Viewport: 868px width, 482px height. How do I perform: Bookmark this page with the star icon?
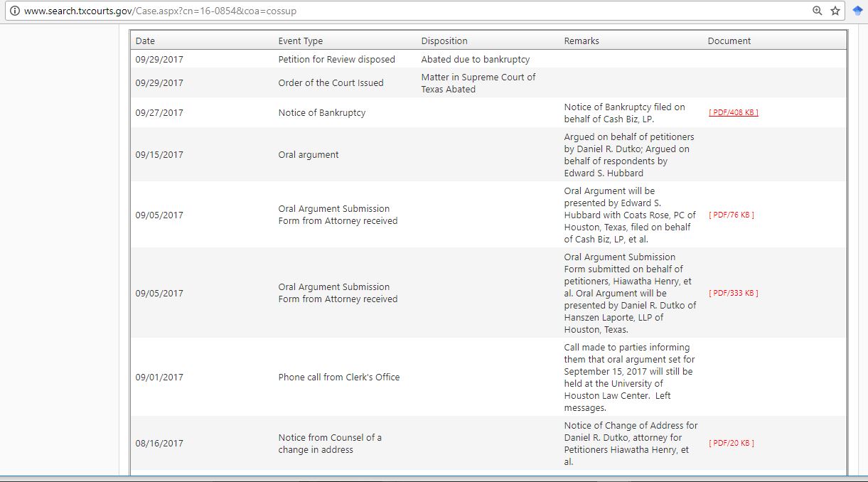(x=835, y=11)
